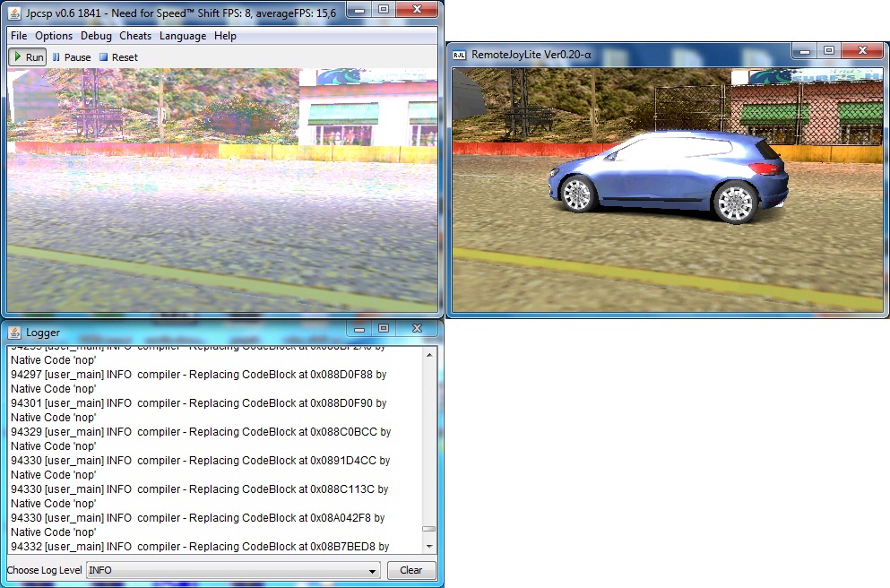Click the RemoteJoyLite title bar icon

coord(459,55)
